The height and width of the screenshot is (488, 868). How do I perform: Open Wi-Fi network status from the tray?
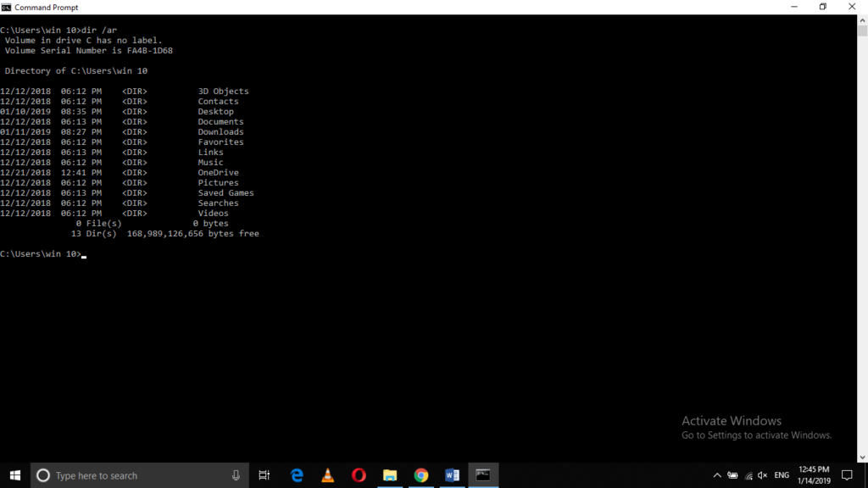click(748, 475)
